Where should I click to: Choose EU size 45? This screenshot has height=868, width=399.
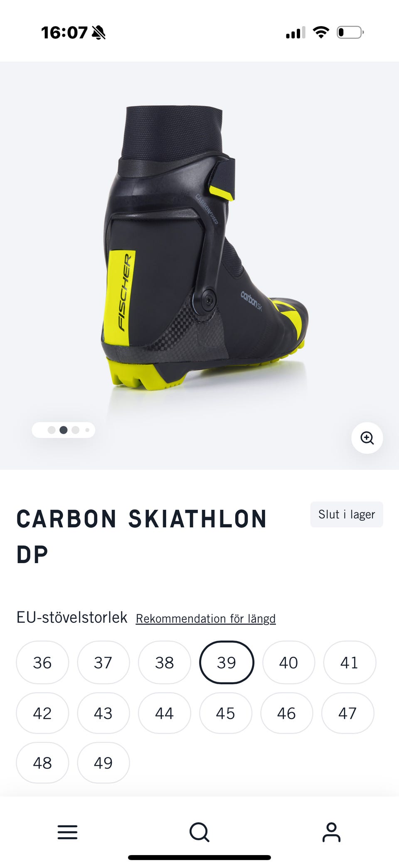point(226,713)
